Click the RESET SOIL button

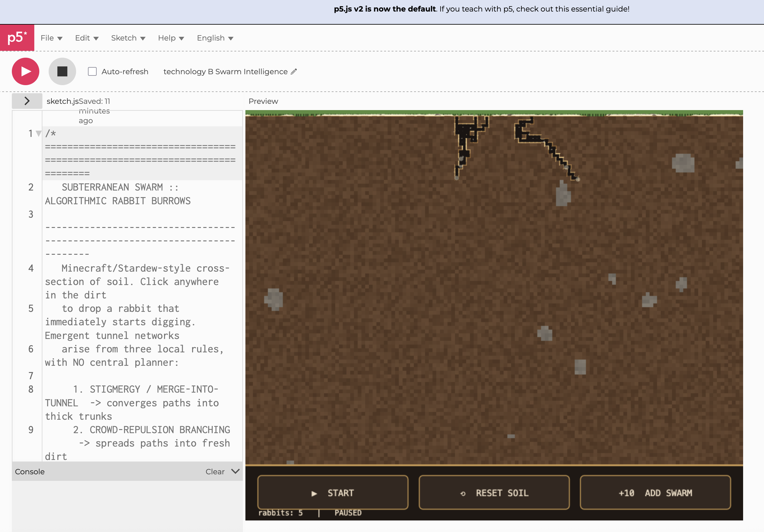[494, 492]
